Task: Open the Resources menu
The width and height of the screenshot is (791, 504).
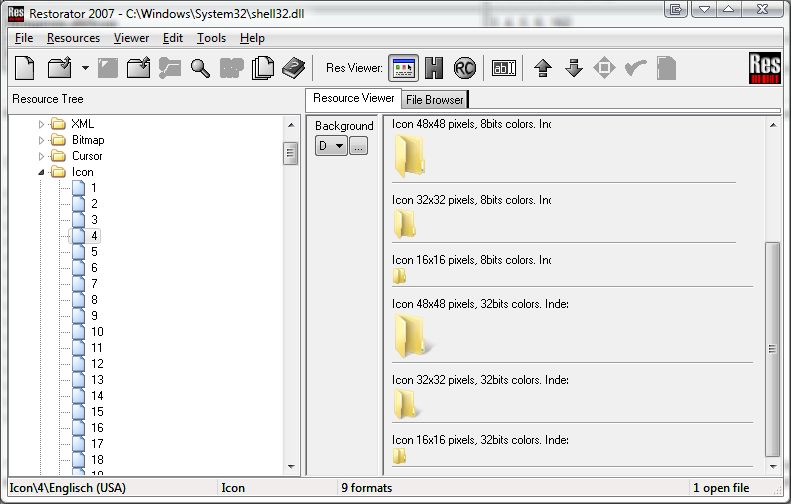Action: pos(73,38)
